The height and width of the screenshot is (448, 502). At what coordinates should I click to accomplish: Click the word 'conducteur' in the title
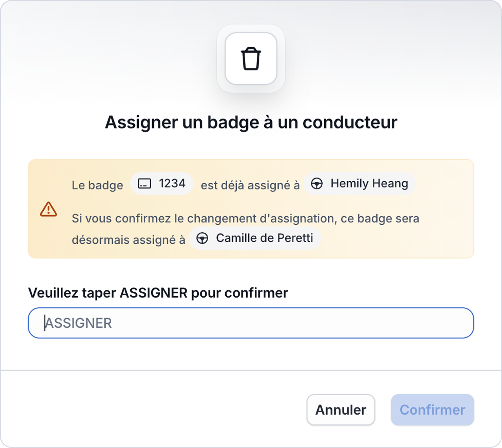pyautogui.click(x=350, y=122)
